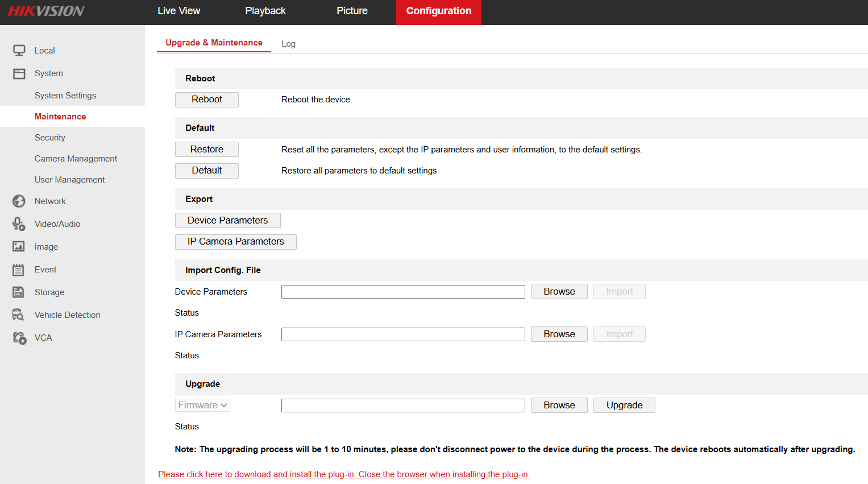The height and width of the screenshot is (484, 868).
Task: Browse for IP Camera Parameters file
Action: (x=559, y=334)
